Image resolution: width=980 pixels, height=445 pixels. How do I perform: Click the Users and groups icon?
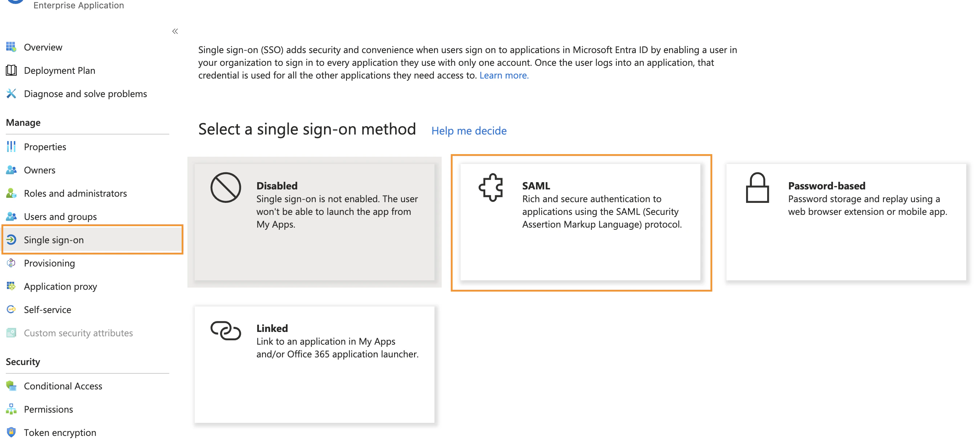coord(11,216)
